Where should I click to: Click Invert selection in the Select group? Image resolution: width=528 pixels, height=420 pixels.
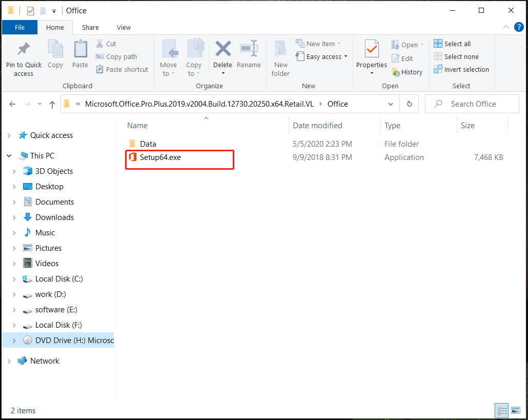point(461,69)
